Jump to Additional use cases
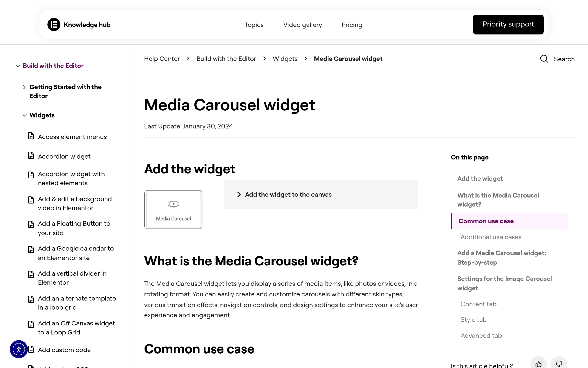This screenshot has height=368, width=588. [x=491, y=237]
